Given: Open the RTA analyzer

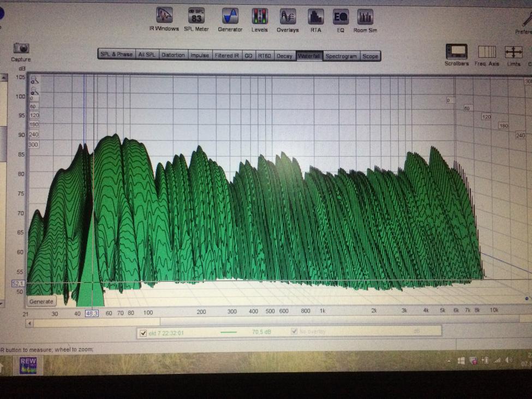Looking at the screenshot, I should [315, 16].
